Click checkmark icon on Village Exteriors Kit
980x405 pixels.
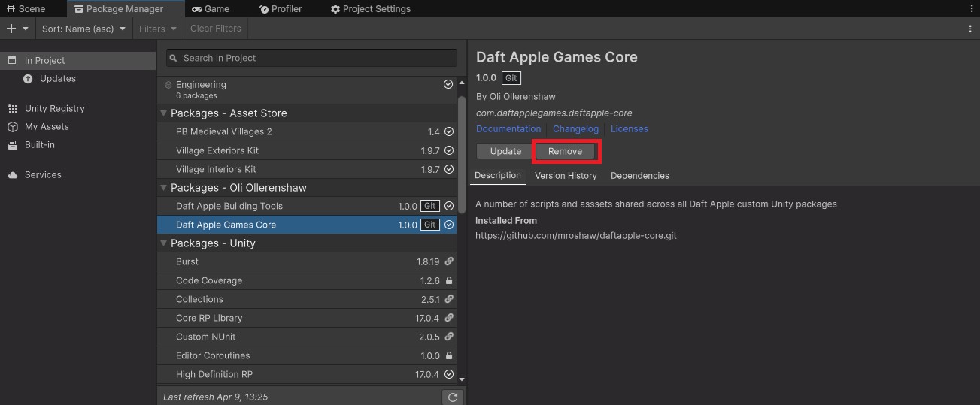(449, 150)
